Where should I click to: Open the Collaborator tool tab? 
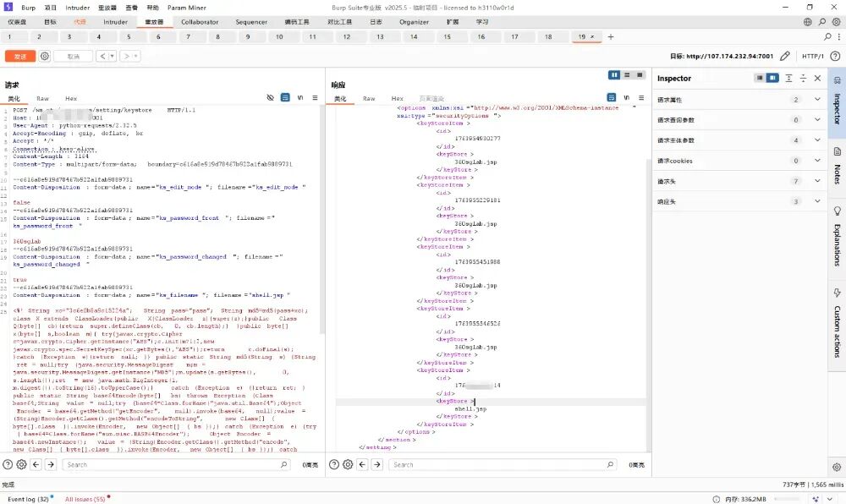pyautogui.click(x=200, y=22)
